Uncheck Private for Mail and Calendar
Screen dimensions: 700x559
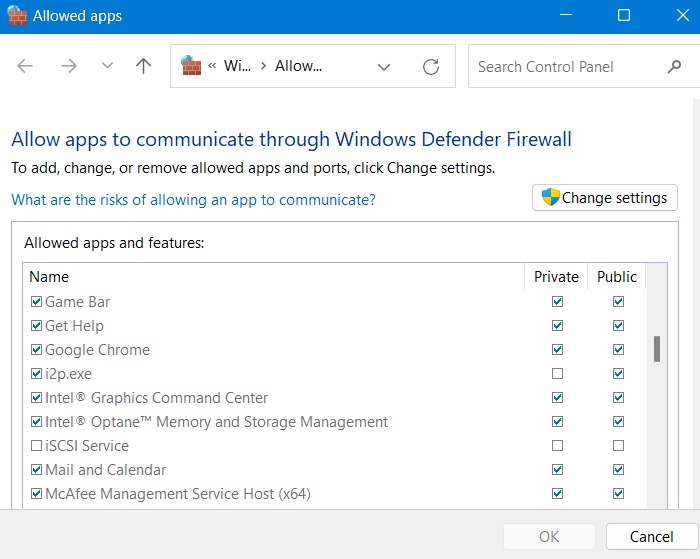click(x=557, y=470)
